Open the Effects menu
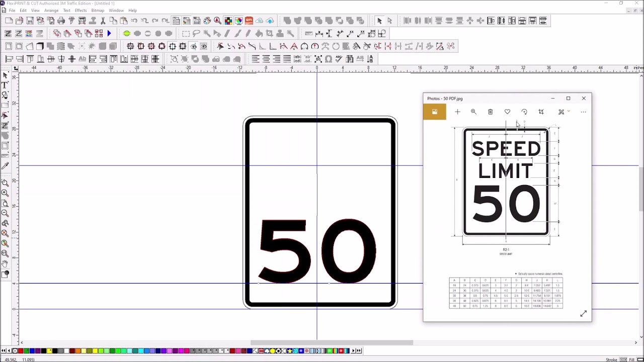Viewport: 644px width, 362px height. tap(80, 10)
